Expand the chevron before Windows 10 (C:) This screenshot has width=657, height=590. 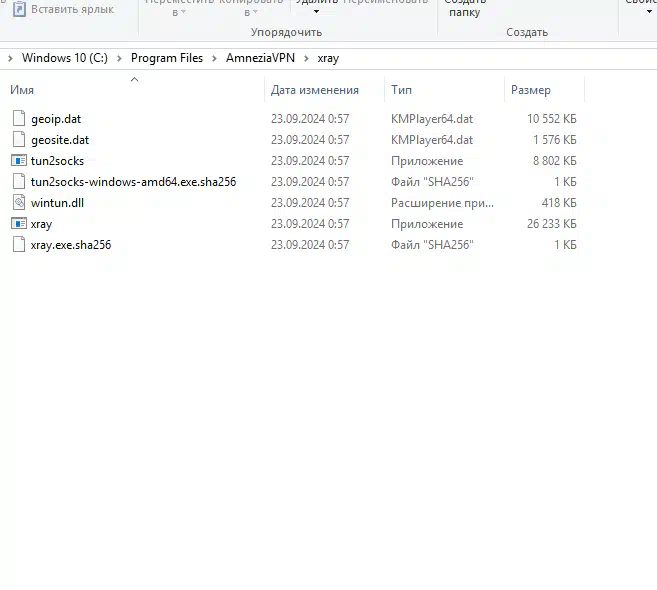coord(10,58)
